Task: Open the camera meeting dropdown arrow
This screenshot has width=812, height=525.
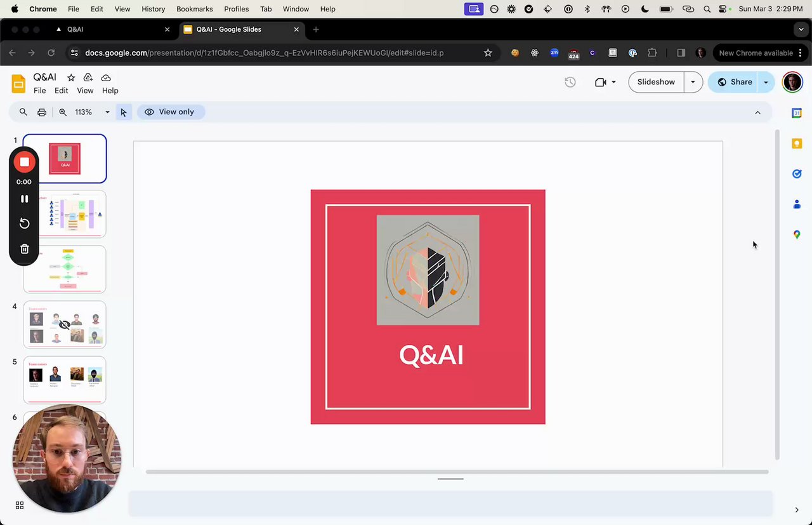Action: [x=613, y=82]
